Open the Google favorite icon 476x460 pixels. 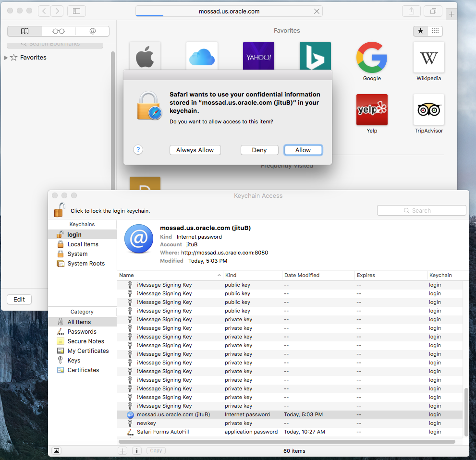pos(371,58)
